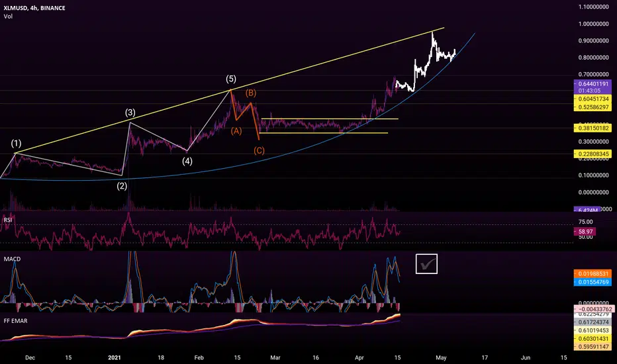Screen dimensions: 617x364
Task: Click the FF EMAR value 0.60301431
Action: [593, 339]
